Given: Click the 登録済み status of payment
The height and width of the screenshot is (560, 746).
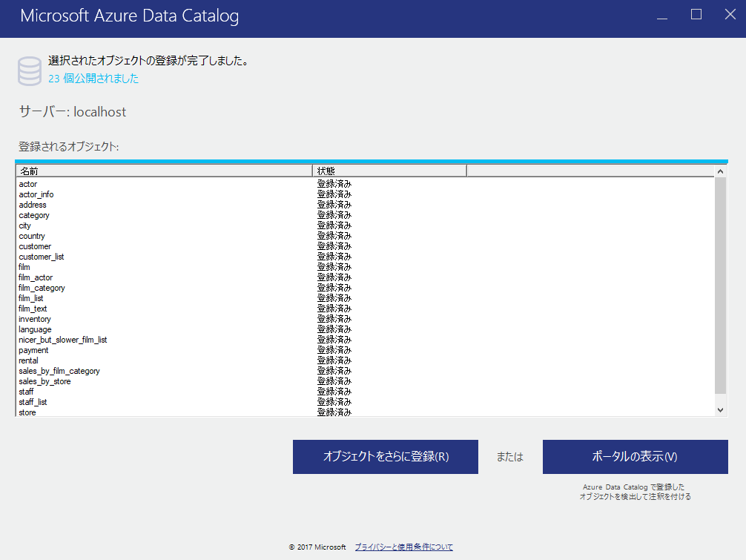Looking at the screenshot, I should (x=334, y=350).
